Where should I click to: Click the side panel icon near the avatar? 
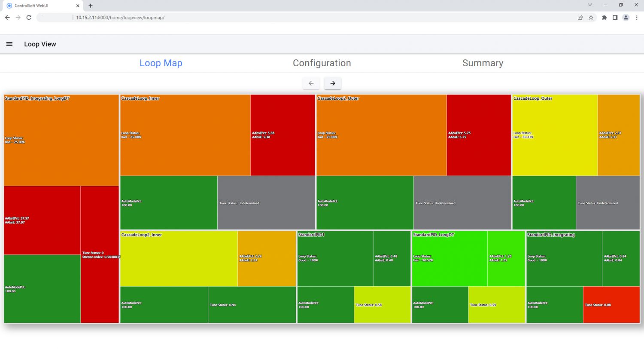click(x=615, y=18)
